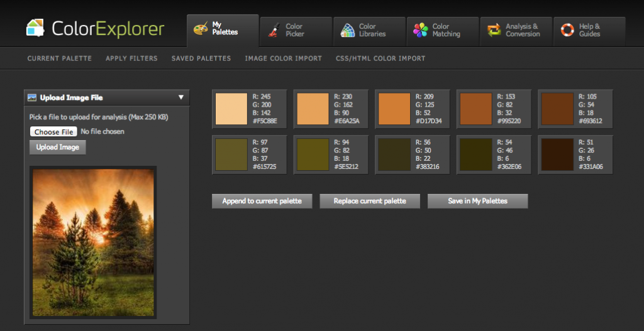644x331 pixels.
Task: Click the Analysis & Conversion arrows icon
Action: (x=494, y=30)
